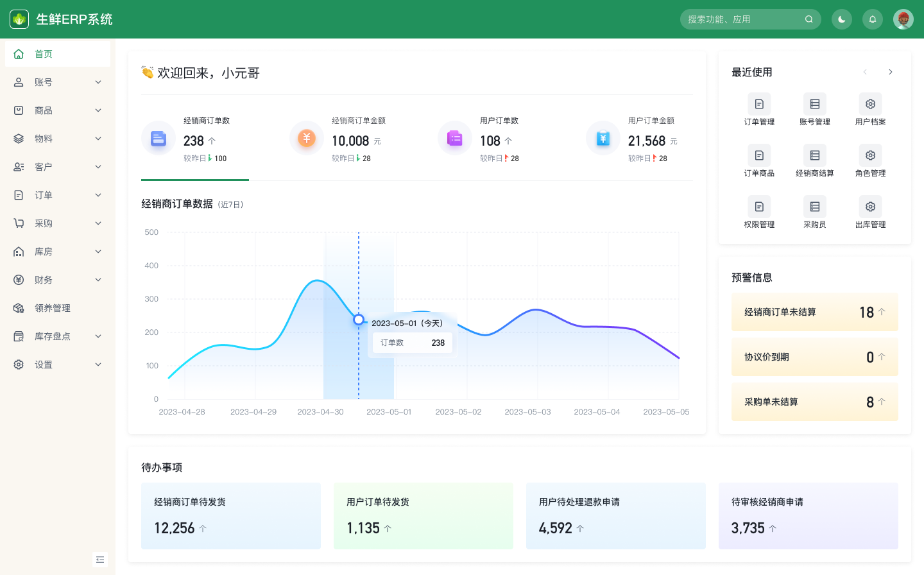This screenshot has height=575, width=924.
Task: Click the 商品 sidebar icon
Action: [19, 110]
